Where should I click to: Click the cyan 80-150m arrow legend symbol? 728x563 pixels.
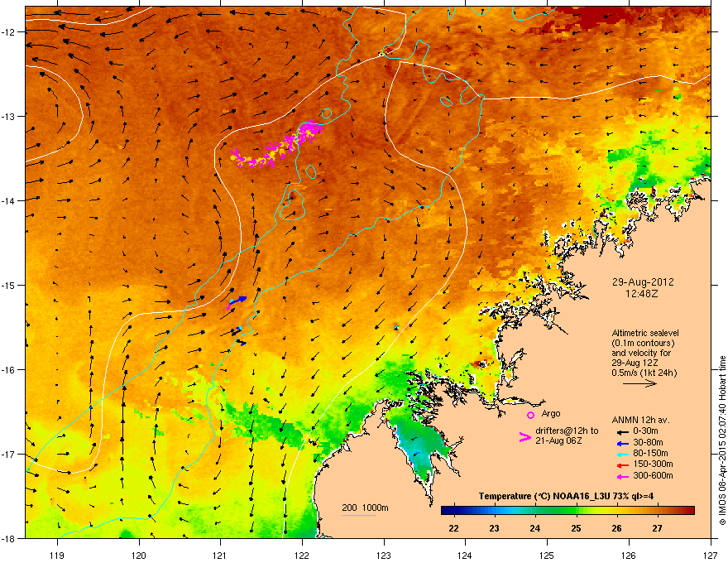[621, 454]
